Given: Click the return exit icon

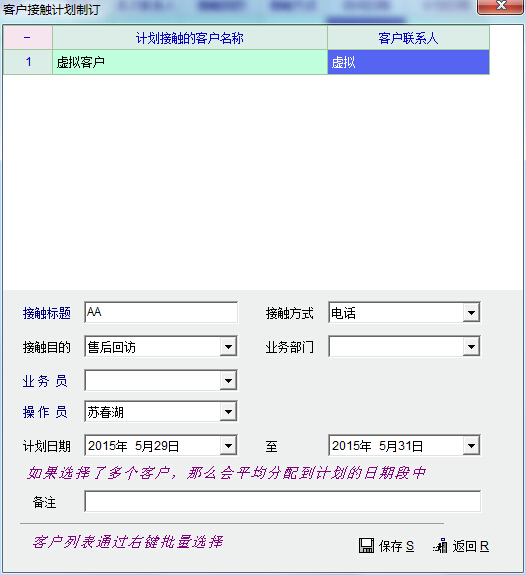Looking at the screenshot, I should (441, 546).
